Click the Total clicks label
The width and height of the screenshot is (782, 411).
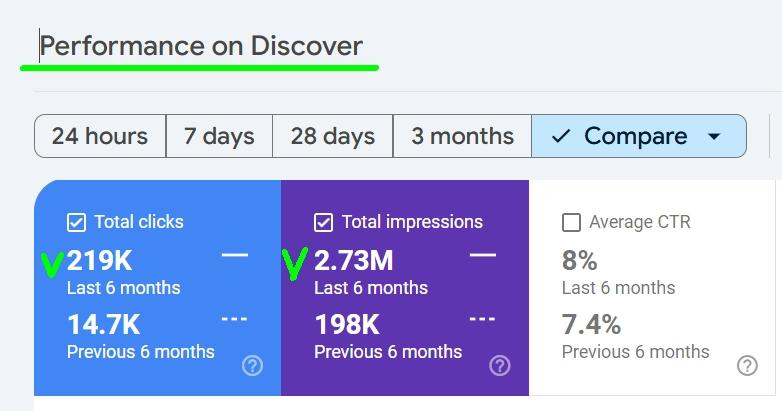(x=139, y=222)
